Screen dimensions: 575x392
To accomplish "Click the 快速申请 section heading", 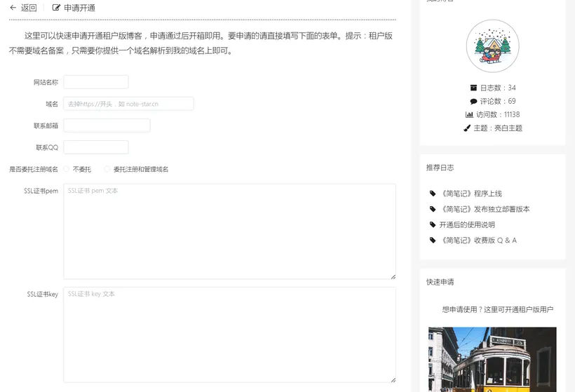I will (440, 282).
